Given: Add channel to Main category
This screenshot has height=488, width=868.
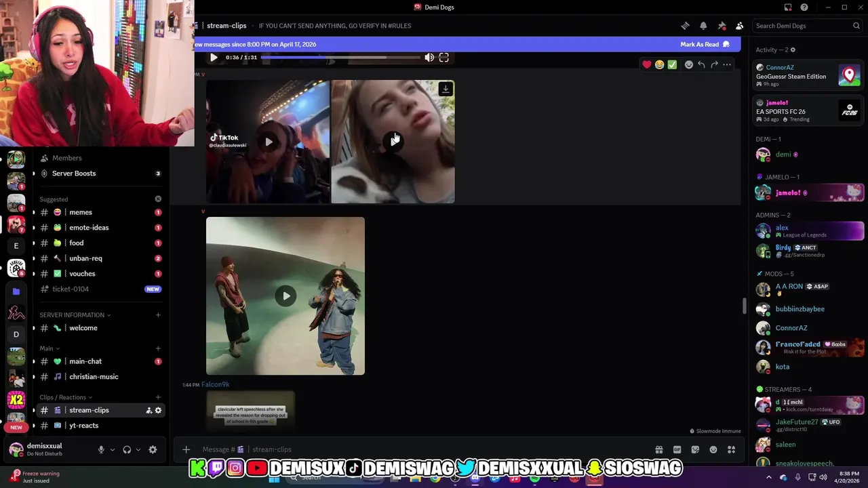Looking at the screenshot, I should coord(158,348).
